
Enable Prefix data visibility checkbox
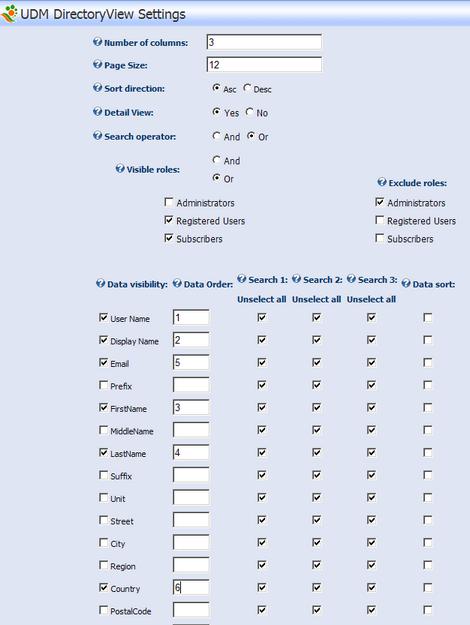[103, 385]
